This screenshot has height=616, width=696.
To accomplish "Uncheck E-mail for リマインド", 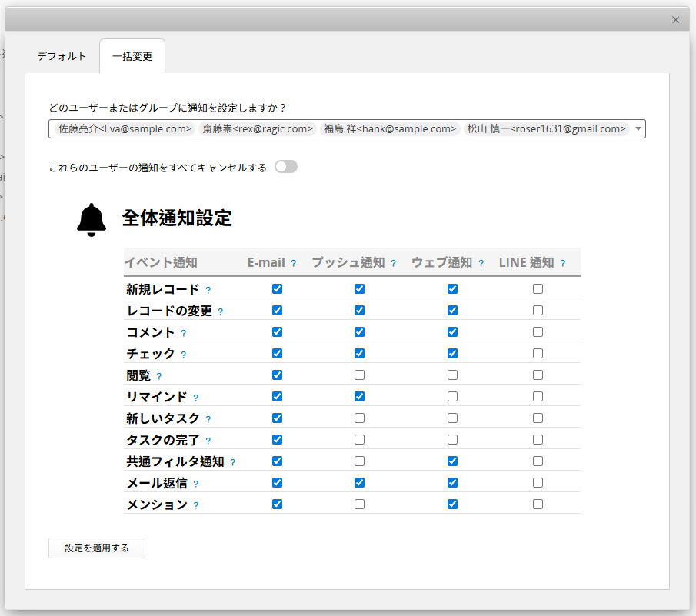I will (278, 396).
